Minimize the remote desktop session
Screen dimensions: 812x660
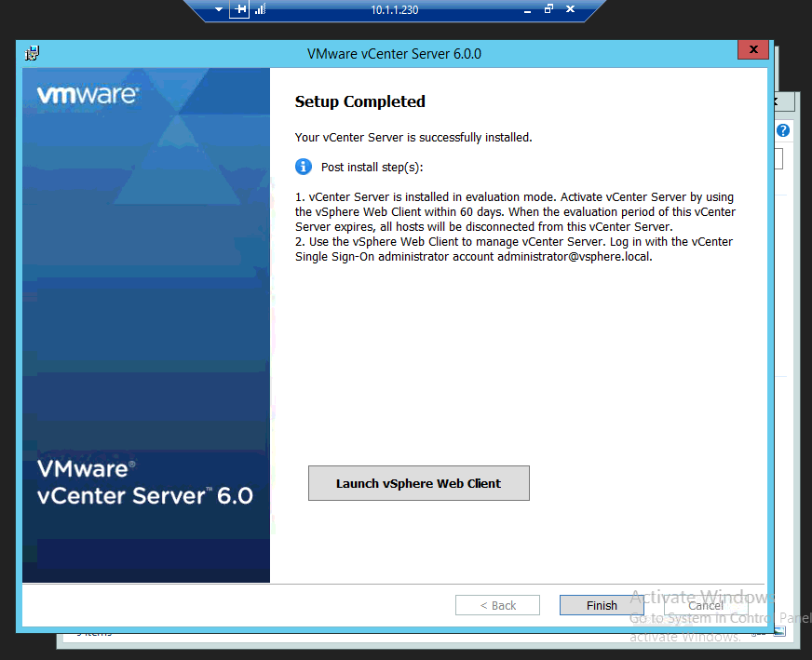pos(527,9)
